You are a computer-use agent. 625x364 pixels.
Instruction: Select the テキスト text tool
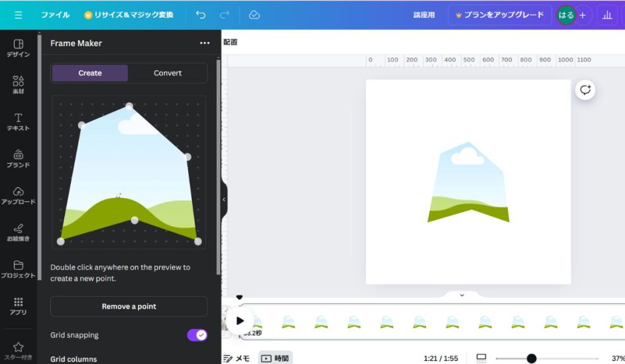(x=18, y=121)
